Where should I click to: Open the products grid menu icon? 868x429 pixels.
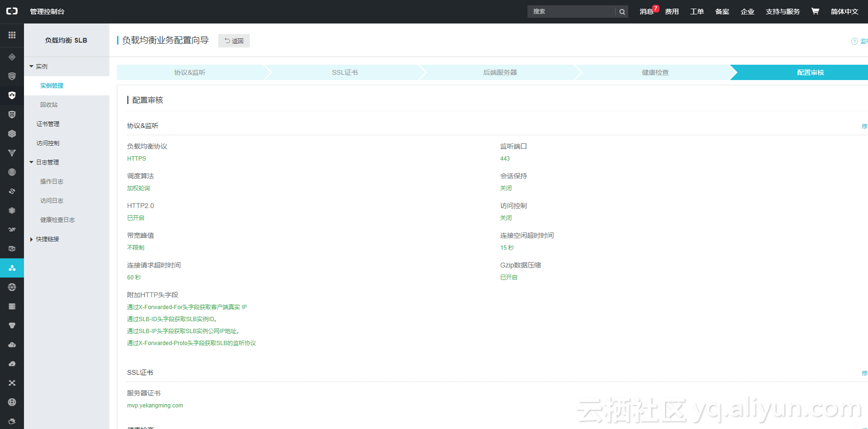tap(12, 35)
